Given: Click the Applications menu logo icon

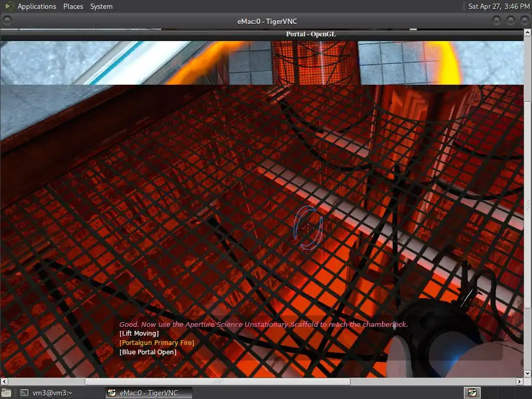Looking at the screenshot, I should point(9,6).
